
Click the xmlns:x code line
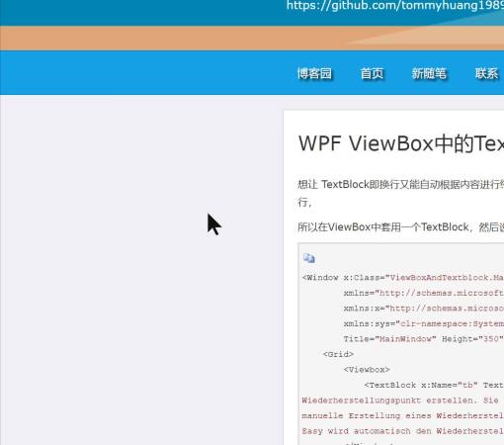coord(423,309)
